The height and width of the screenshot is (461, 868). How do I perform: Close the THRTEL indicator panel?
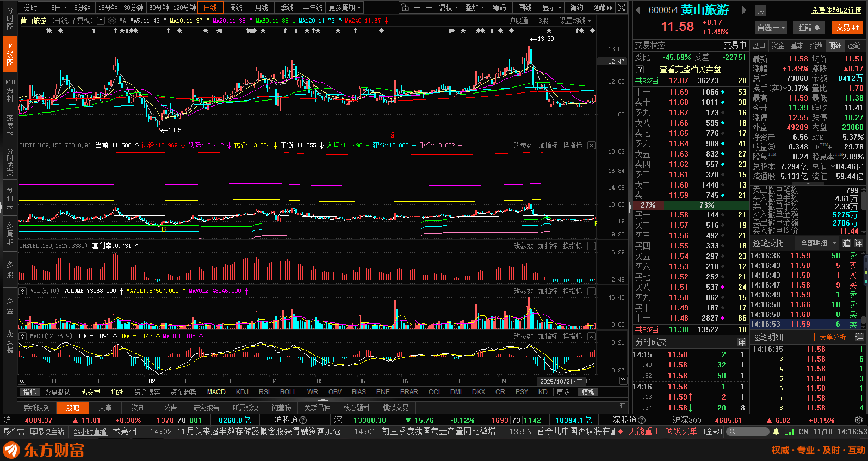591,246
